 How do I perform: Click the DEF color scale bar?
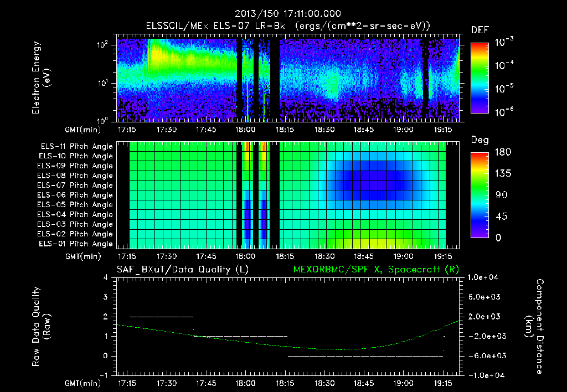click(x=480, y=78)
